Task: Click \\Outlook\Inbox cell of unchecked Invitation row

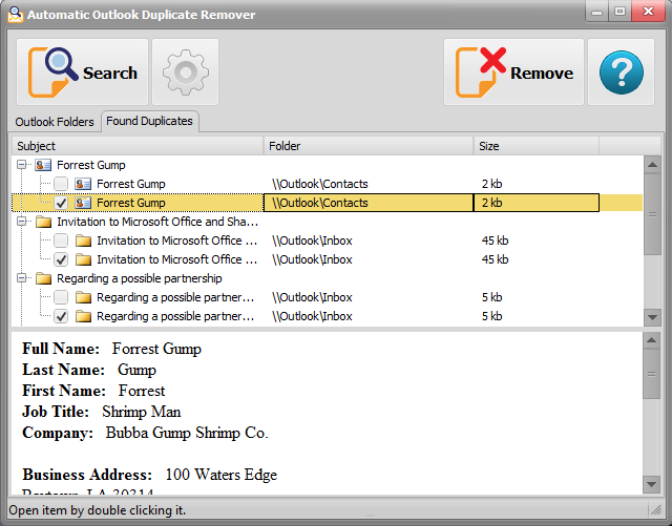Action: coord(312,240)
